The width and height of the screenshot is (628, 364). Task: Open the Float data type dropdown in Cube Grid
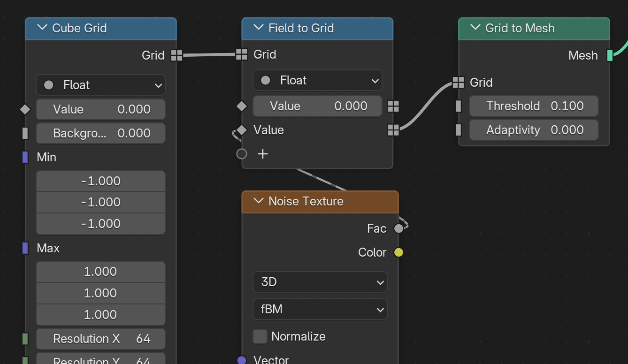coord(100,85)
